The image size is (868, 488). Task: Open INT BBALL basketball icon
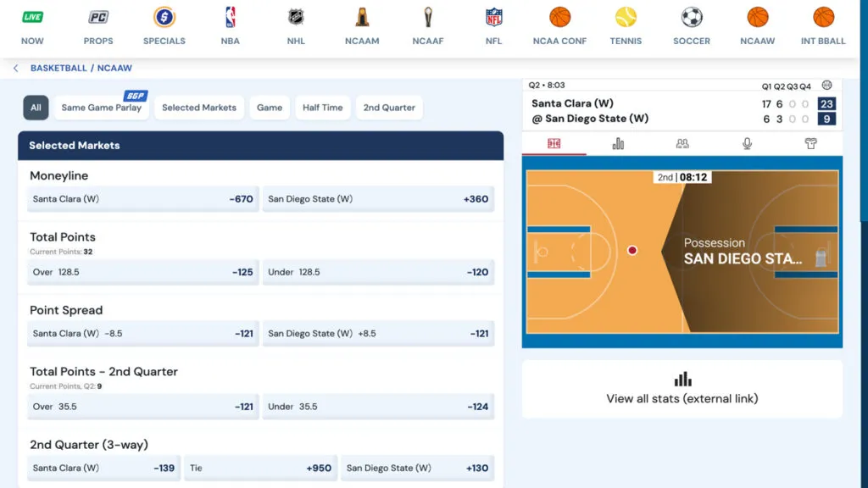(x=823, y=18)
